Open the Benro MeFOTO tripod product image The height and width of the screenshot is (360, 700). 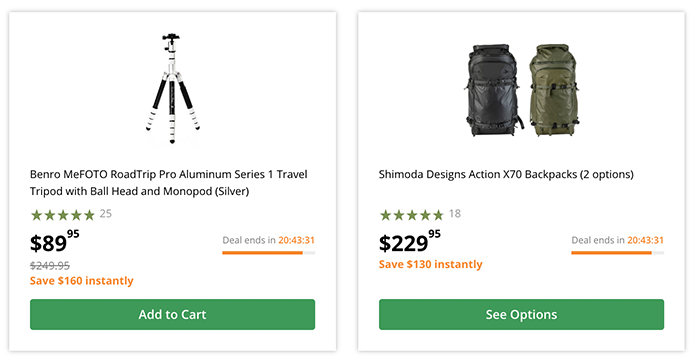coord(173,88)
